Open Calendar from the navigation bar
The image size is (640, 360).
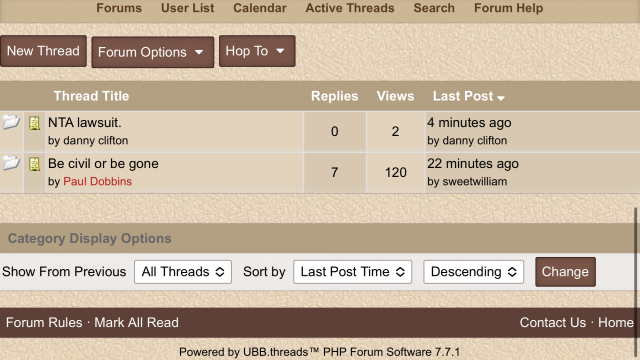[x=260, y=8]
